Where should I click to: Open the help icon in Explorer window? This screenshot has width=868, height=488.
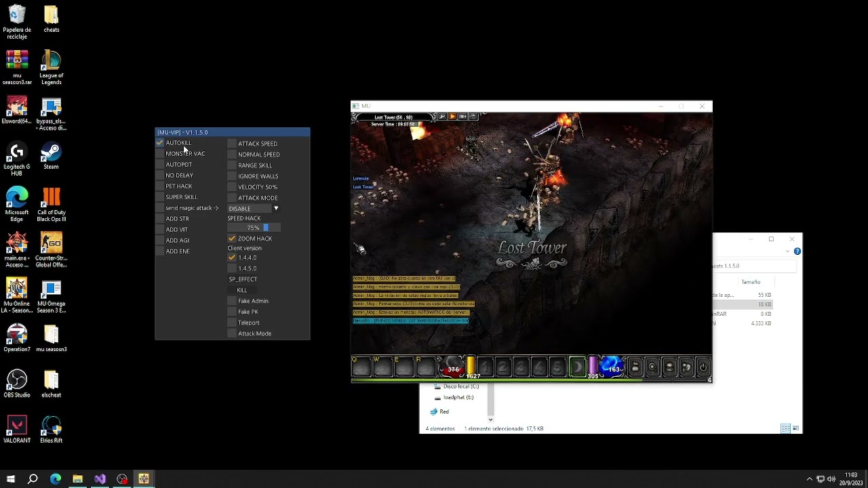tap(797, 251)
